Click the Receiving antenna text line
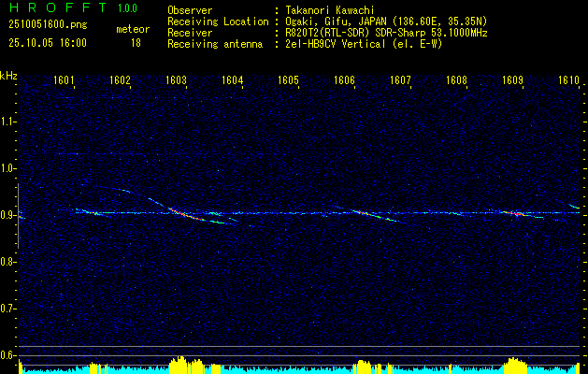 coord(305,44)
